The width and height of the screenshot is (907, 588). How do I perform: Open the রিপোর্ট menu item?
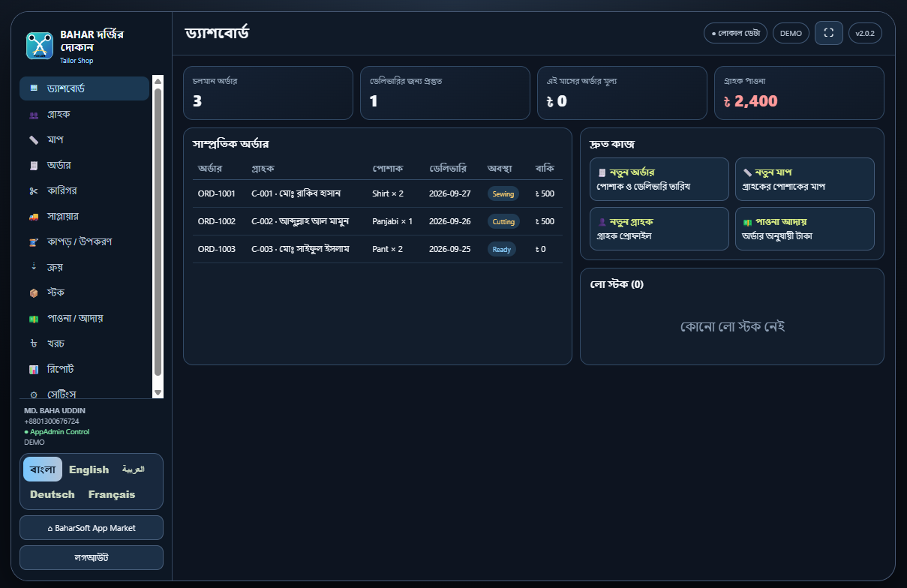[84, 369]
